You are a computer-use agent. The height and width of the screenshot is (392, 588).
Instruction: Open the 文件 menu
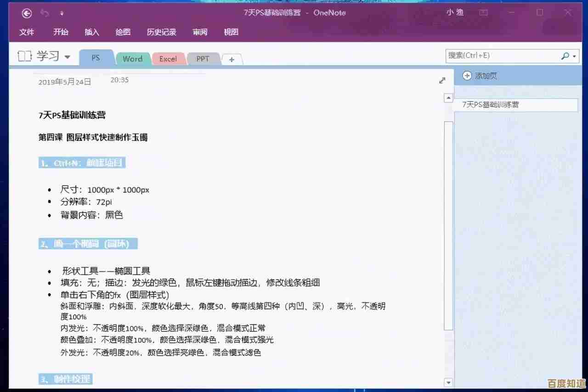tap(27, 32)
